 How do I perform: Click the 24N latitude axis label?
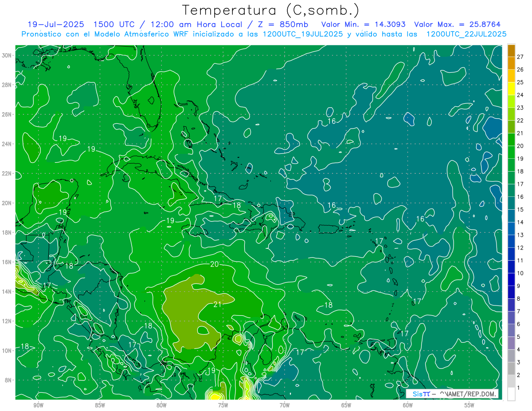pos(8,144)
